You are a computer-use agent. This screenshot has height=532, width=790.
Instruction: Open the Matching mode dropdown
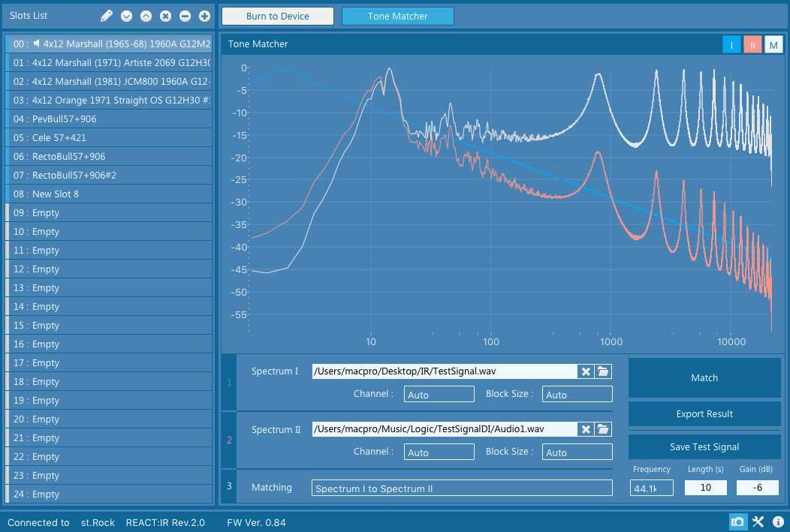(462, 488)
